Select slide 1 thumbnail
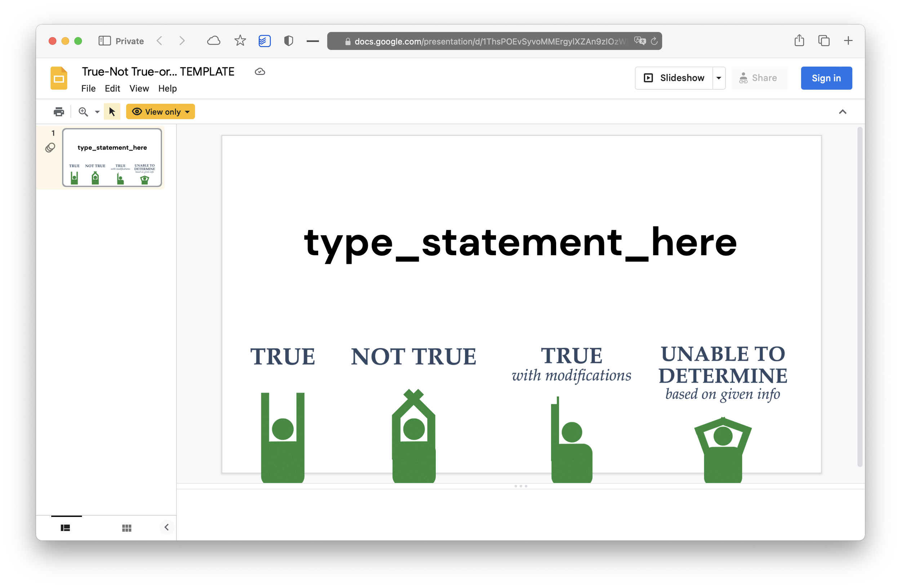This screenshot has width=901, height=588. pos(112,158)
